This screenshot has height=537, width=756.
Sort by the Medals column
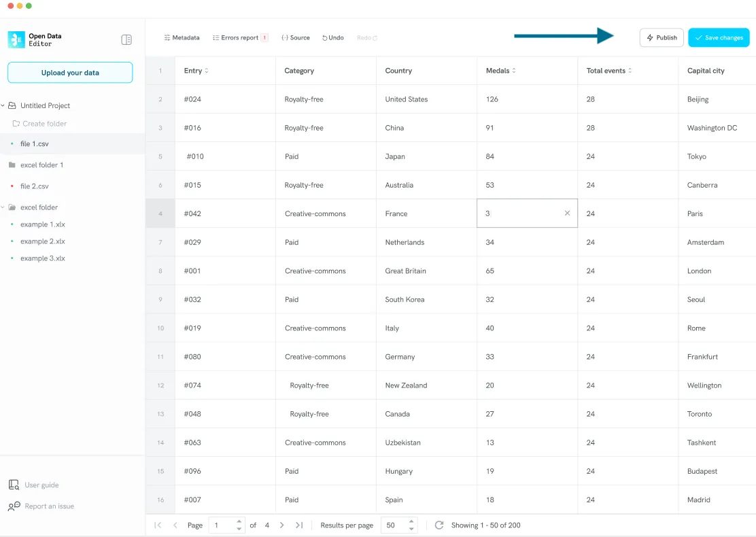(514, 71)
